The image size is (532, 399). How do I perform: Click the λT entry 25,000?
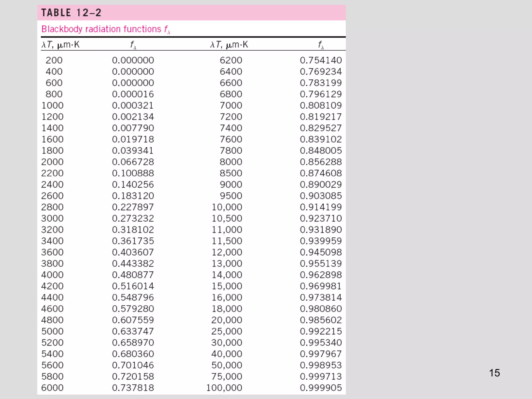pyautogui.click(x=227, y=331)
